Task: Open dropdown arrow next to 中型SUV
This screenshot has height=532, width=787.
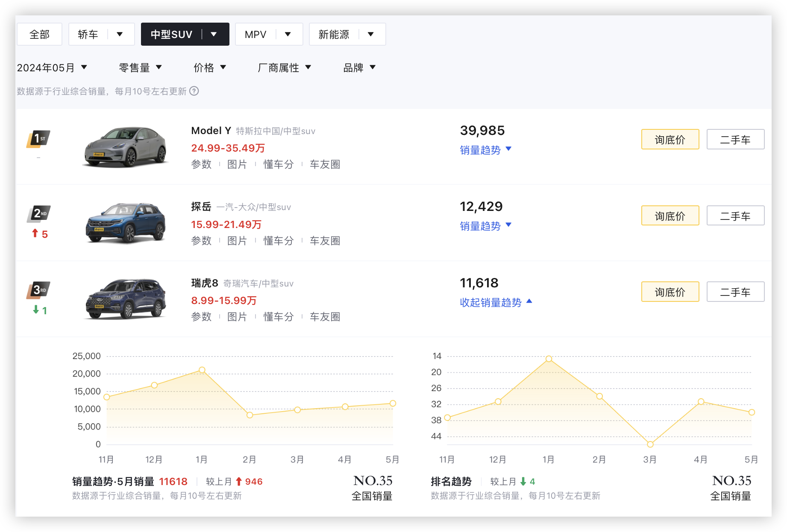Action: click(x=214, y=34)
